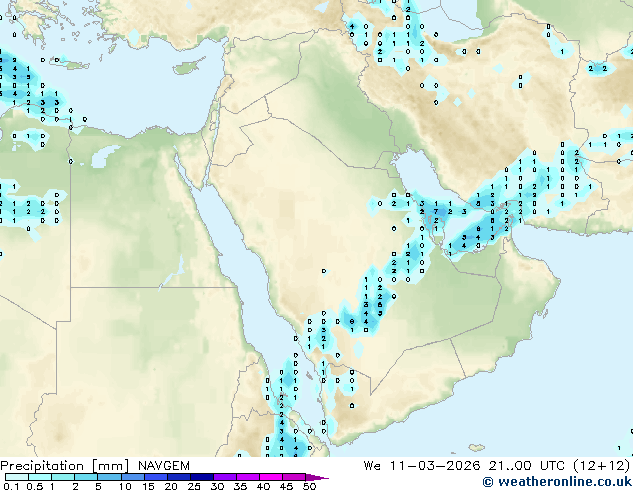Pick the 5–10 mm legend color swatch
This screenshot has height=490, width=634.
(109, 477)
